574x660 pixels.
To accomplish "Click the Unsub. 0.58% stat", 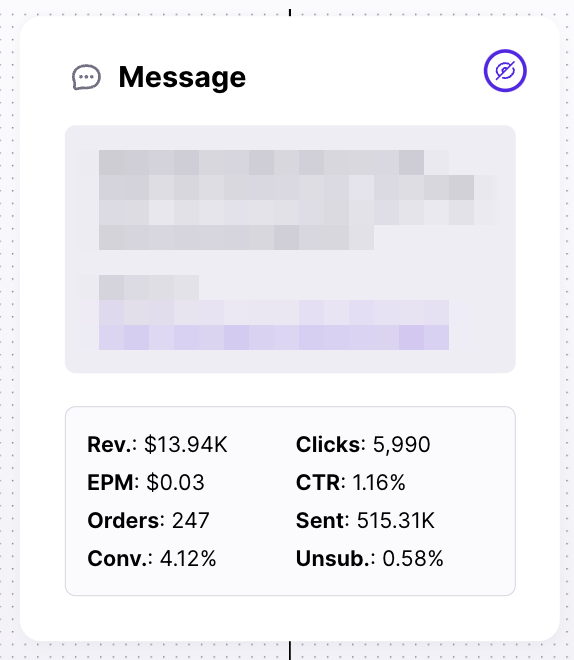I will pos(369,559).
